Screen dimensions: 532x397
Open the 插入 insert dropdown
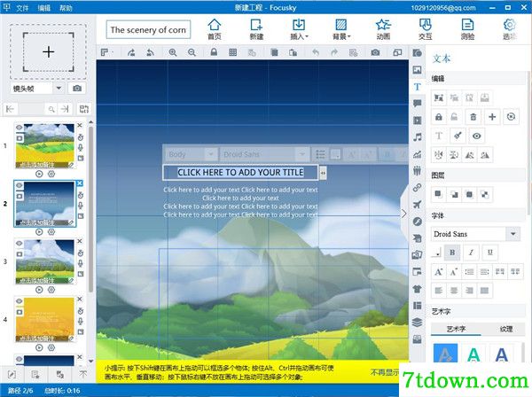[x=299, y=29]
